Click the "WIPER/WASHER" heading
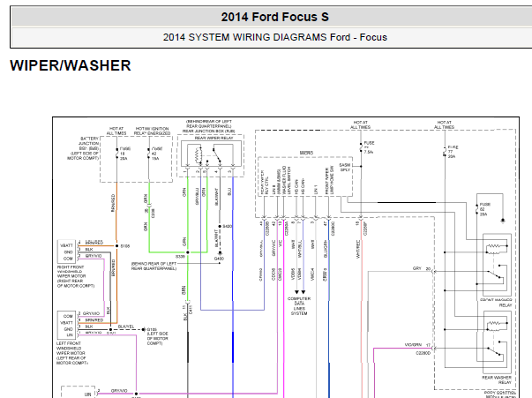The width and height of the screenshot is (532, 398). click(71, 65)
